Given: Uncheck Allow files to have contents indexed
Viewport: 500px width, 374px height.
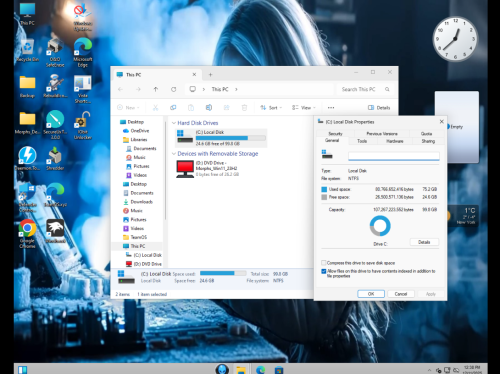Looking at the screenshot, I should (x=323, y=271).
